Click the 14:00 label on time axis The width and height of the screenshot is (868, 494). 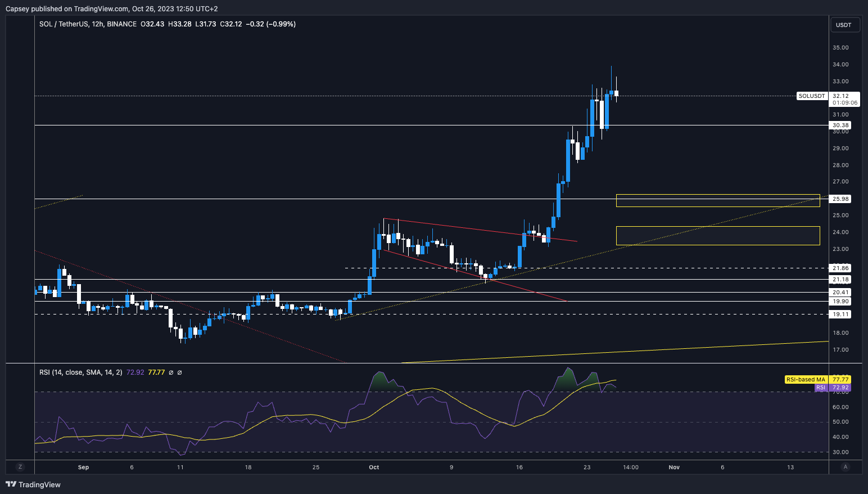click(631, 467)
